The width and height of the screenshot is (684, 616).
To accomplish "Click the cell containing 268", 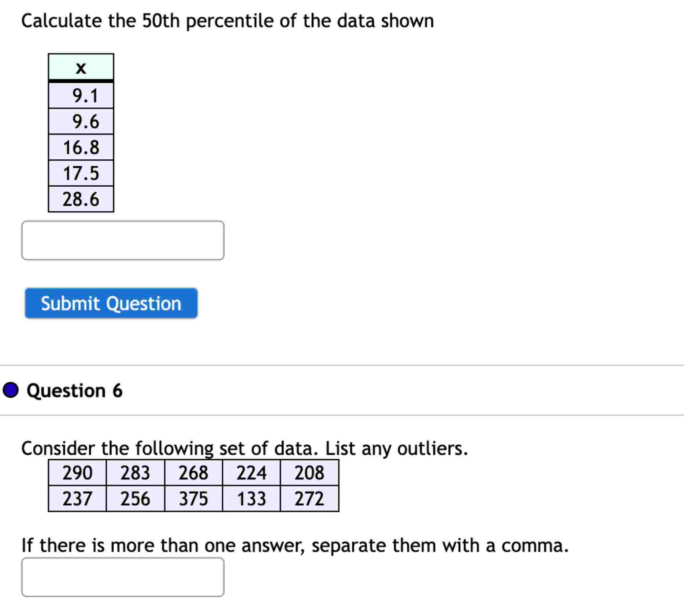I will [x=194, y=473].
